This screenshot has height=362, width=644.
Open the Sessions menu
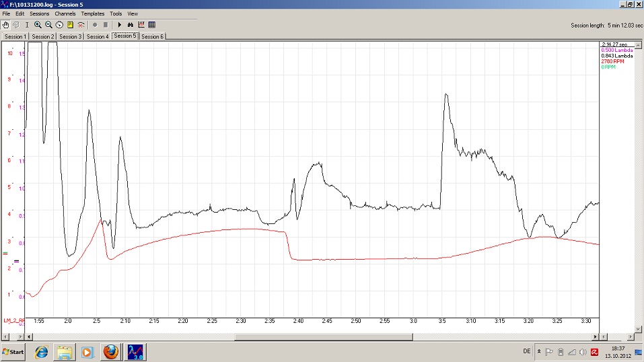tap(39, 13)
